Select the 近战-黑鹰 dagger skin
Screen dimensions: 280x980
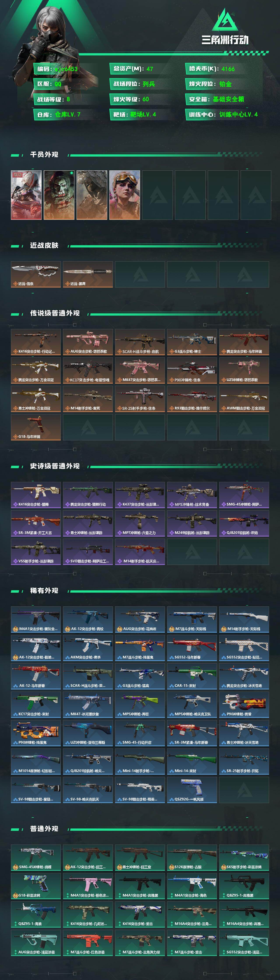[x=88, y=274]
